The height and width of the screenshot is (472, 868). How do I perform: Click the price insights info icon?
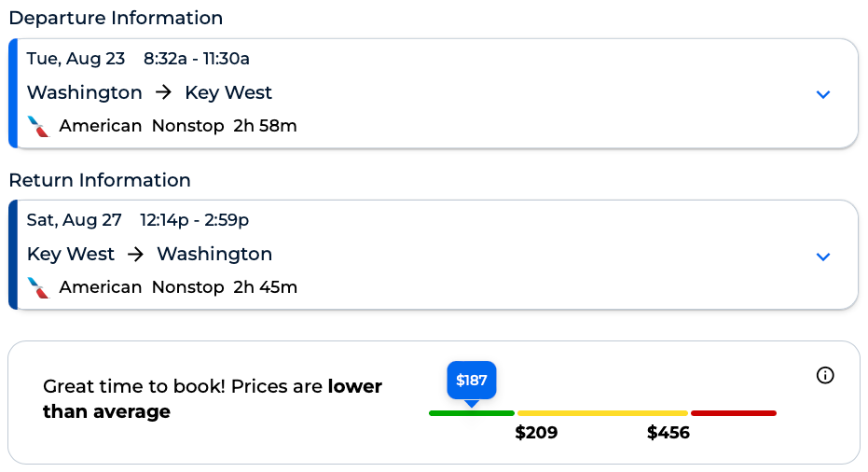click(825, 375)
